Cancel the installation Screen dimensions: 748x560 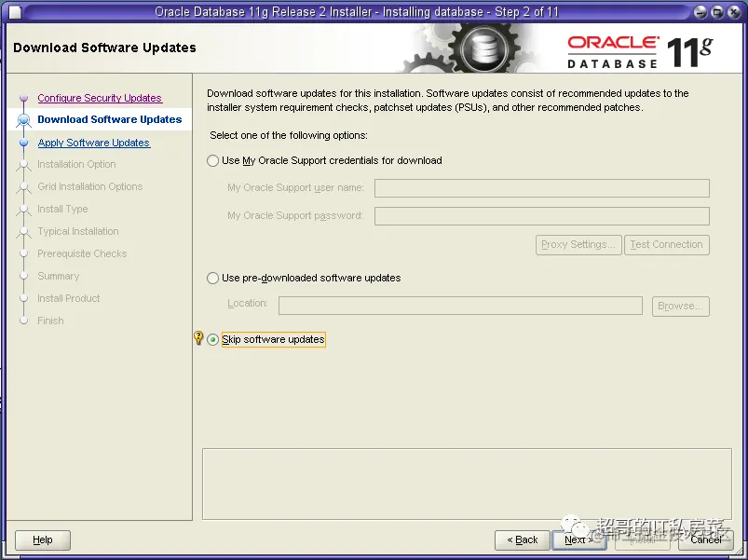coord(706,540)
